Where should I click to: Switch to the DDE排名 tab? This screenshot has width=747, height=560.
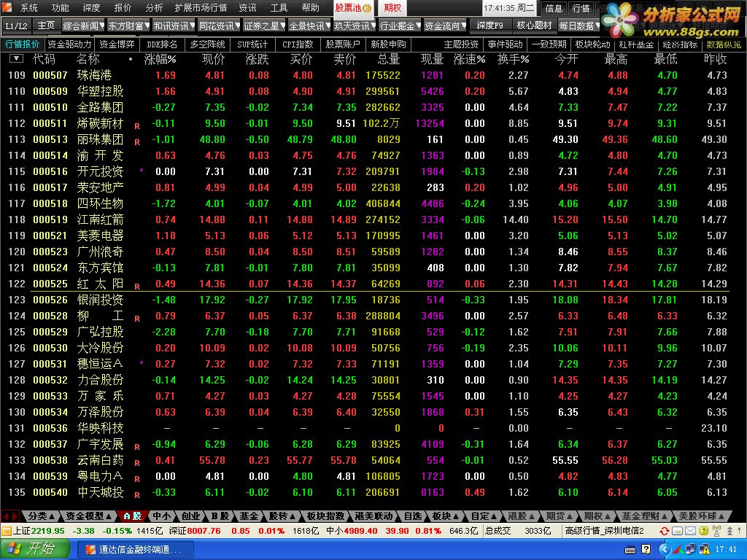(161, 44)
